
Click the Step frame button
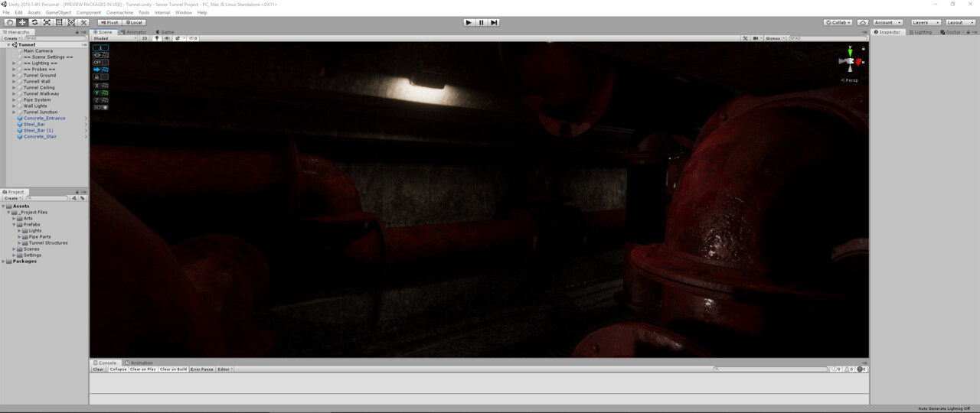point(494,22)
